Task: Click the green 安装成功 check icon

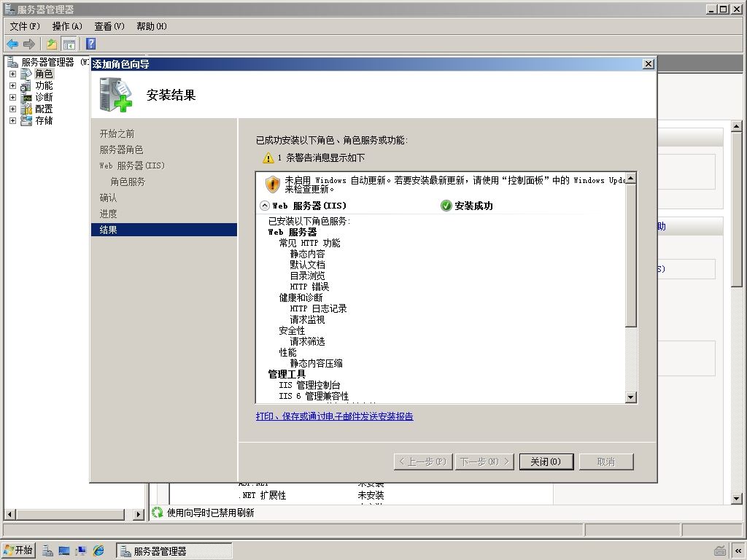Action: (446, 206)
